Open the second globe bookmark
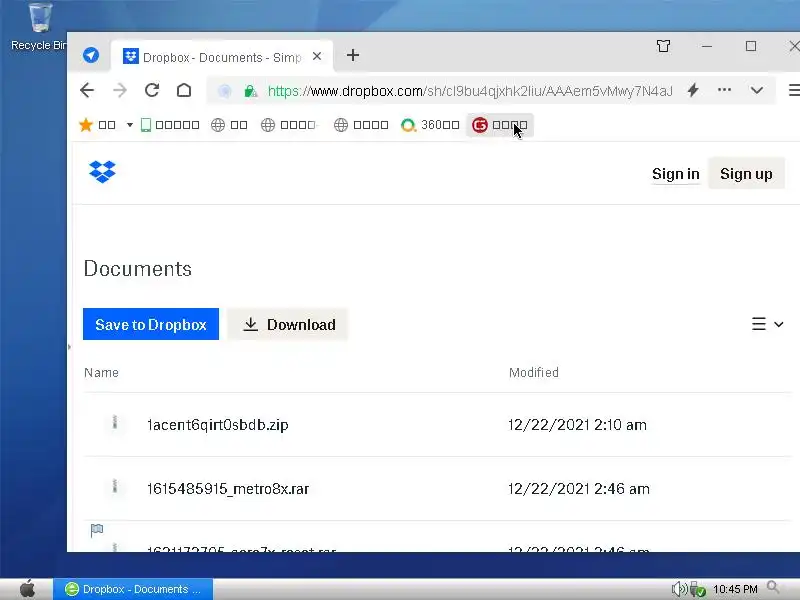800x600 pixels. click(x=289, y=125)
